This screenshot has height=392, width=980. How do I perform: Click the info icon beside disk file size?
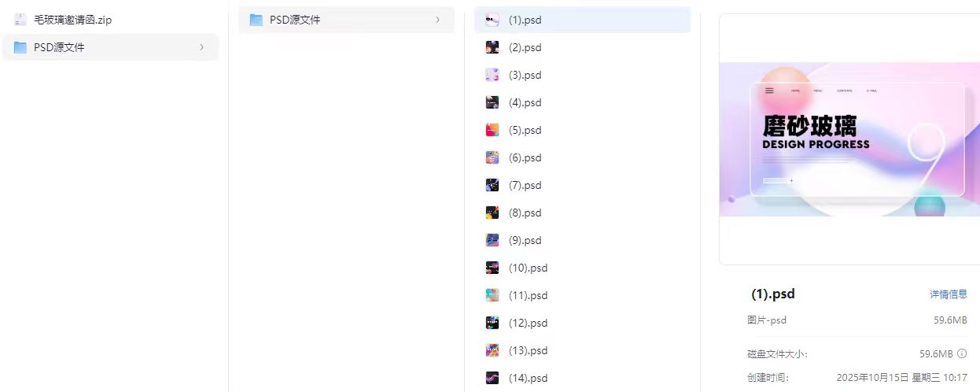click(962, 354)
